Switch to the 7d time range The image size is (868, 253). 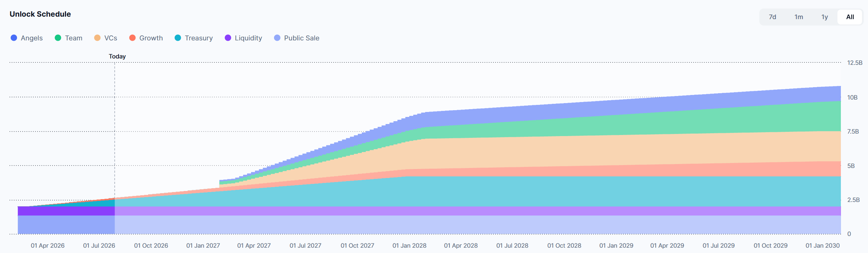tap(773, 17)
